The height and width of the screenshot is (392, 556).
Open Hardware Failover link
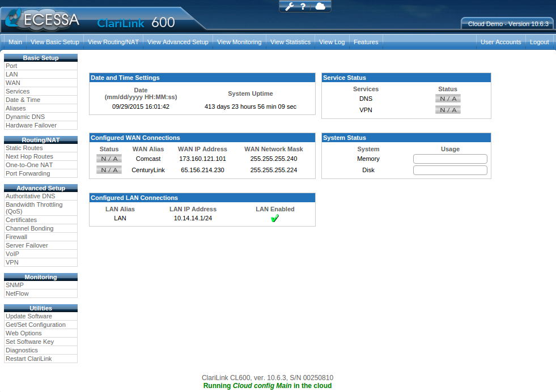(x=41, y=125)
